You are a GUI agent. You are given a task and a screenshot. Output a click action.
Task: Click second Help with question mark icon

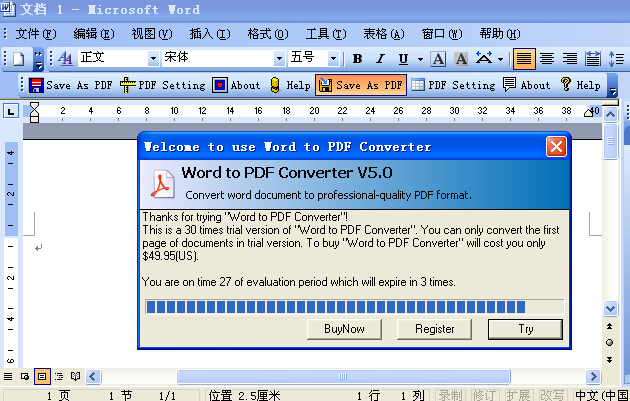(580, 85)
